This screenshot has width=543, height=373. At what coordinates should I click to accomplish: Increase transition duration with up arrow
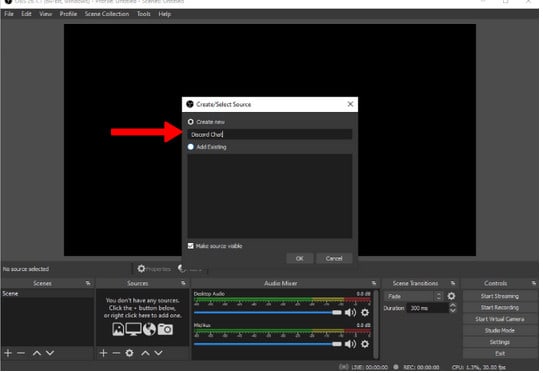coord(452,306)
